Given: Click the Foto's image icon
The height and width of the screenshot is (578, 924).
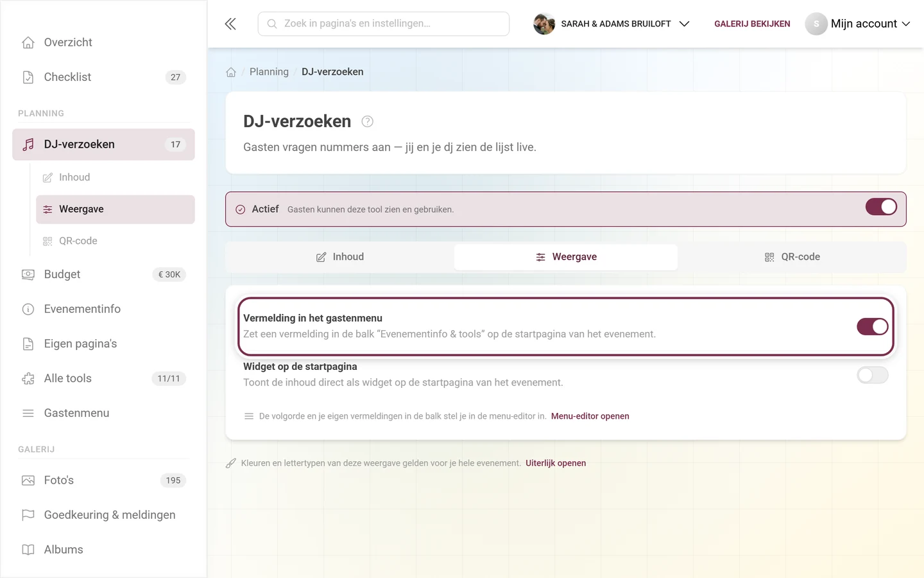Looking at the screenshot, I should coord(28,480).
